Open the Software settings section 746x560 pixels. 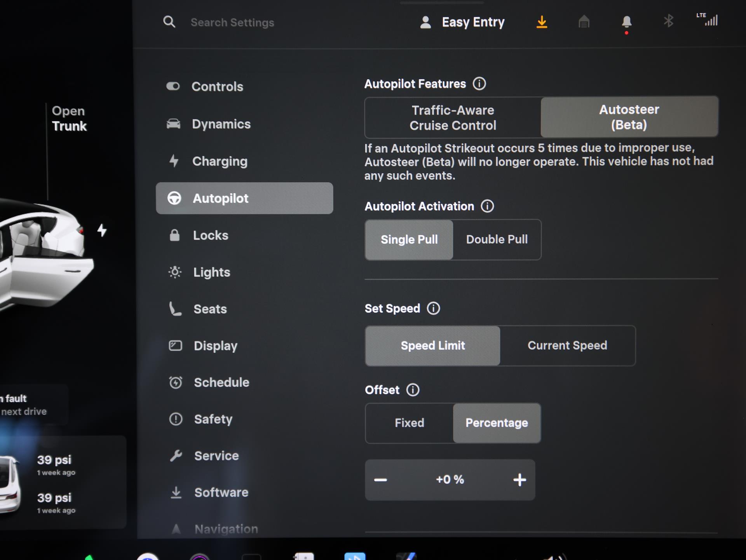click(221, 492)
